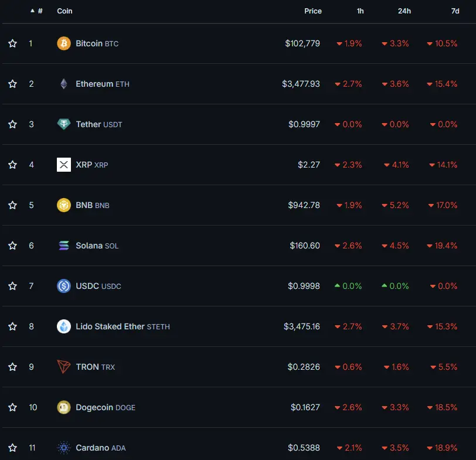Click the Solana logo icon
476x460 pixels.
pyautogui.click(x=64, y=246)
